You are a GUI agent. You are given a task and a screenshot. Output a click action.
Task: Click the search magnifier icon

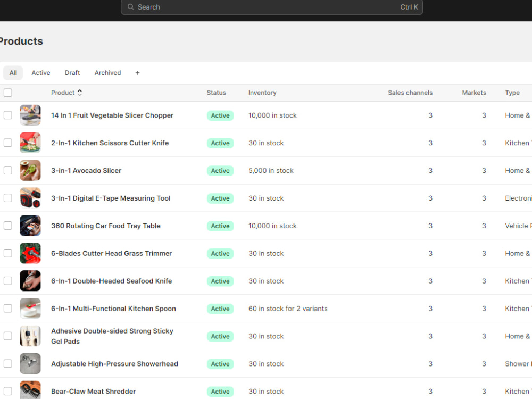131,7
